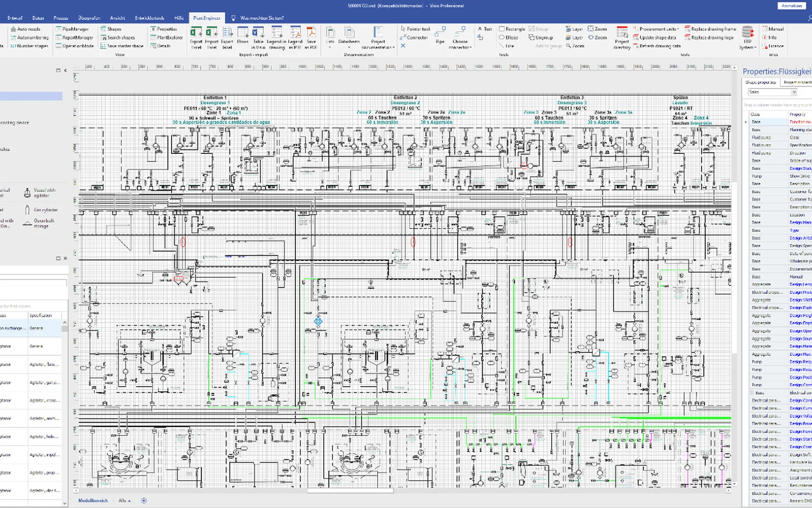This screenshot has width=812, height=508.
Task: Click the Number shapes tool
Action: [29, 46]
